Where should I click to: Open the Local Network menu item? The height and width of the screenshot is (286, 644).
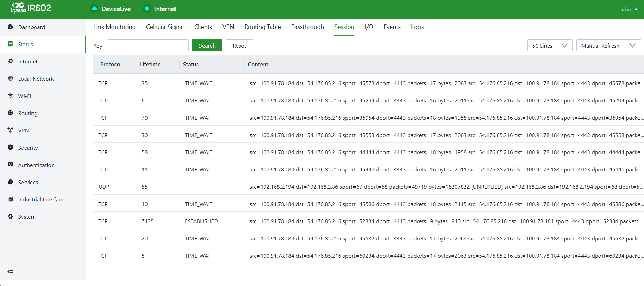pyautogui.click(x=43, y=79)
